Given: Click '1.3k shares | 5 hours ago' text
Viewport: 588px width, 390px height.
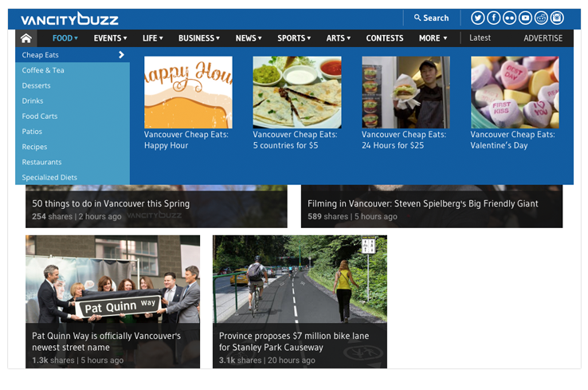Looking at the screenshot, I should 77,360.
